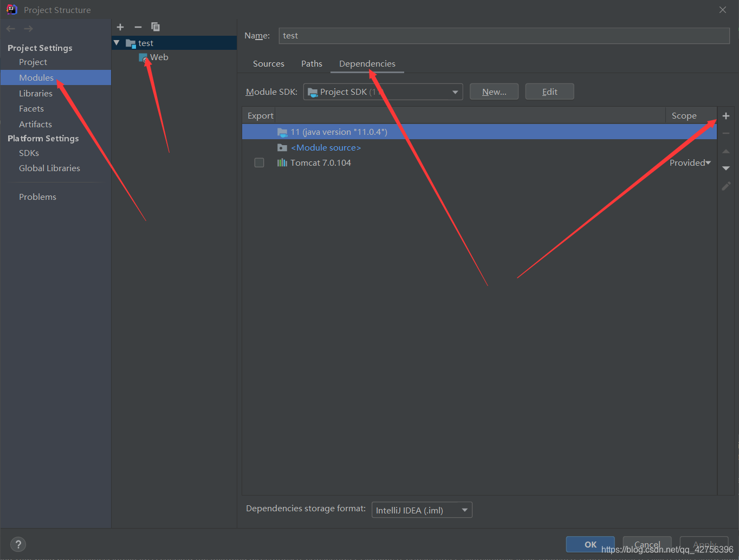
Task: Click the back navigation arrow
Action: (x=11, y=29)
